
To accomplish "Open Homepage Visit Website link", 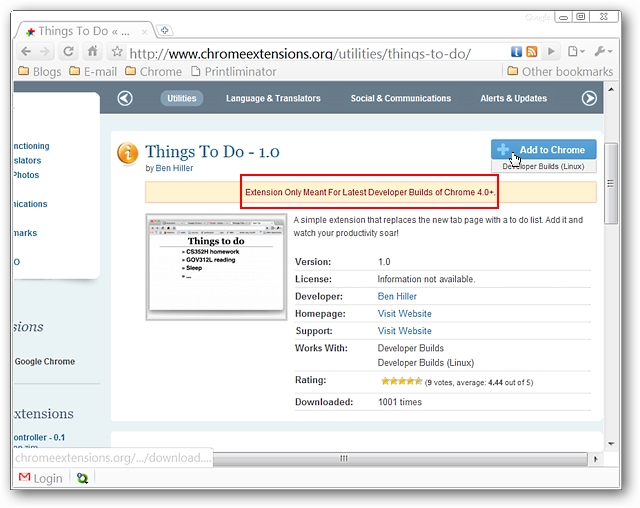I will coord(404,313).
